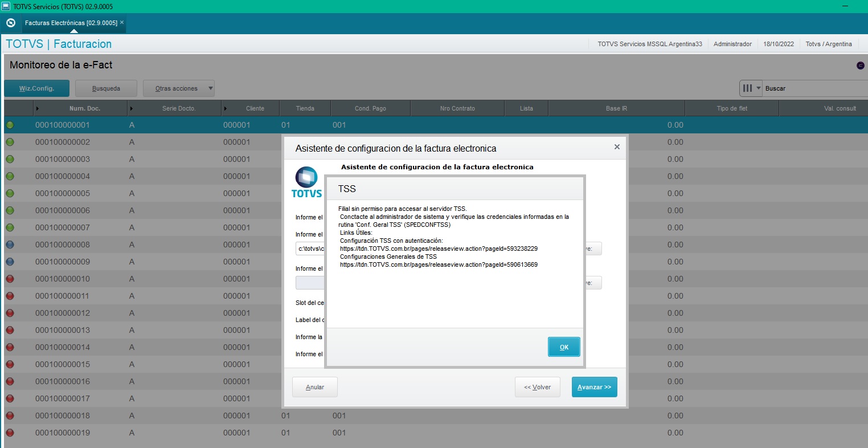
Task: Click the Busqueda button
Action: coord(106,88)
